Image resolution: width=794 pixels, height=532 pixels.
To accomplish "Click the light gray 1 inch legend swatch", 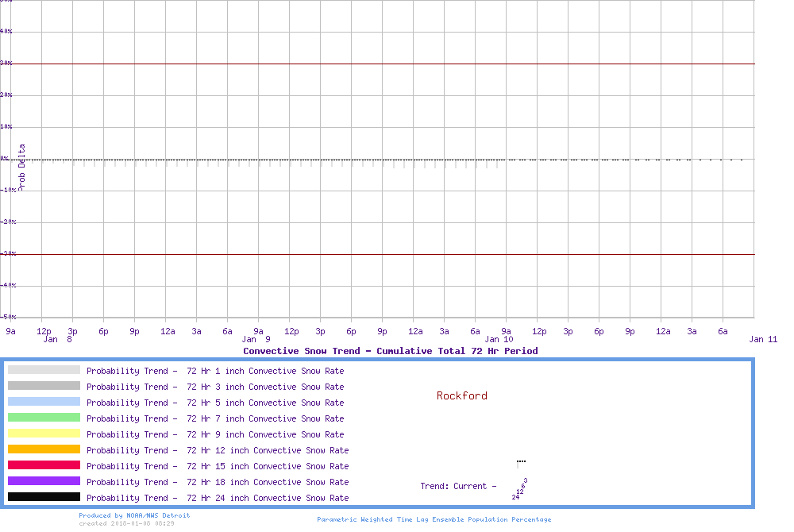I will click(44, 370).
